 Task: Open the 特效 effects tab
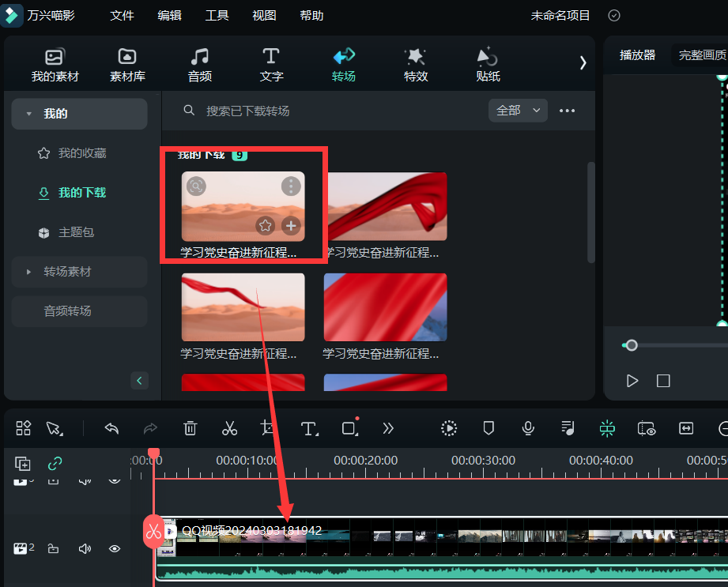(416, 65)
